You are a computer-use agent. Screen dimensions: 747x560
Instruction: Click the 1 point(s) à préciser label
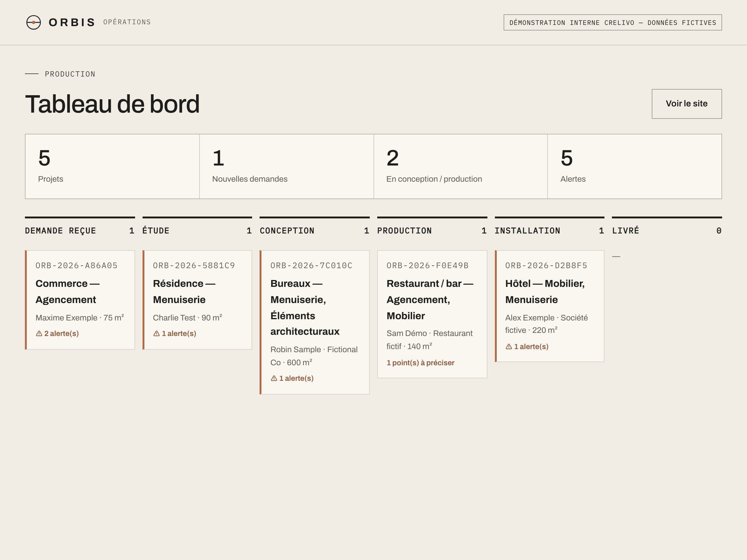(420, 363)
